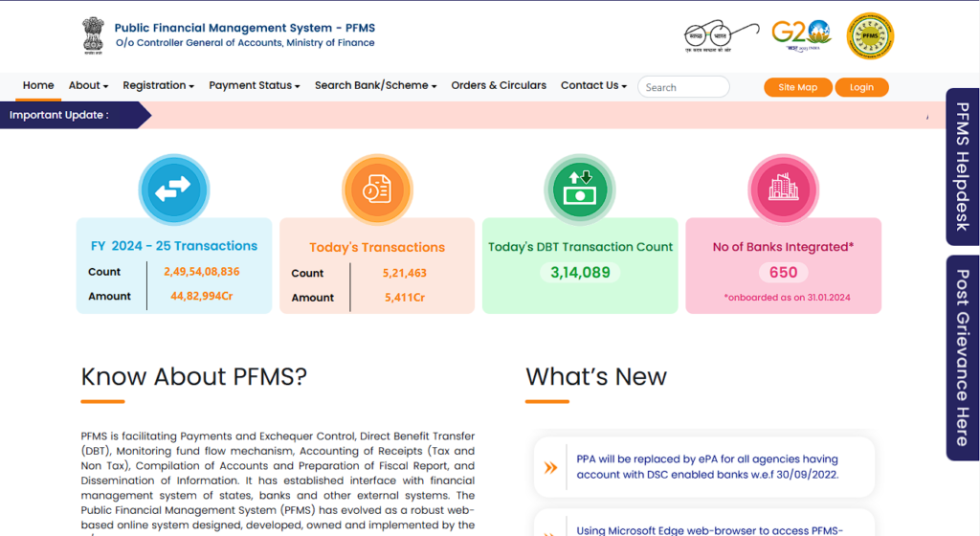The width and height of the screenshot is (980, 536).
Task: Click the Indian national emblem logo
Action: pos(93,35)
